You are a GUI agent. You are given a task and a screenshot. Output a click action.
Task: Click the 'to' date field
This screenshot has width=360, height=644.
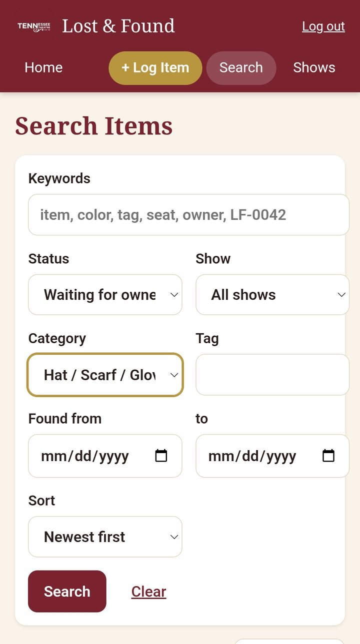[272, 456]
